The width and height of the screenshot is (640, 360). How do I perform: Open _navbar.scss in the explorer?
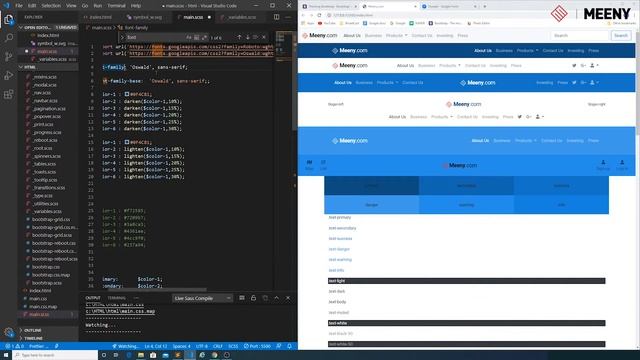tap(45, 100)
